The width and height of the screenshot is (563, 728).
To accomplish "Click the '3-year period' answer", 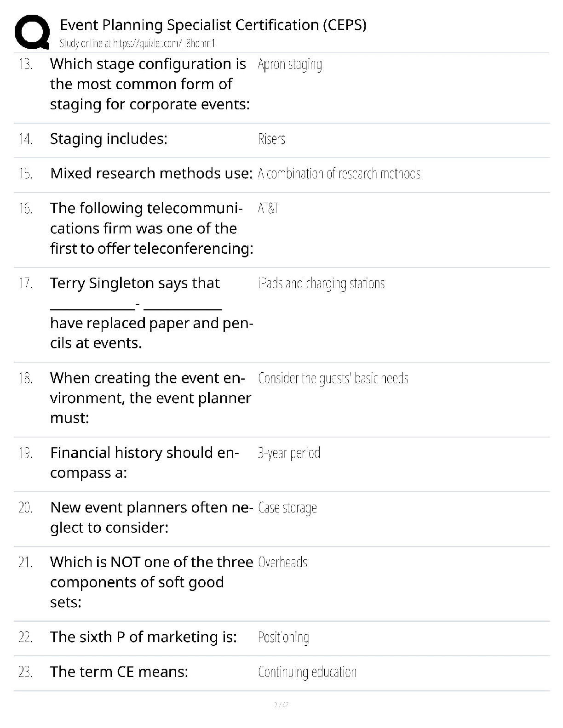I will [x=289, y=454].
